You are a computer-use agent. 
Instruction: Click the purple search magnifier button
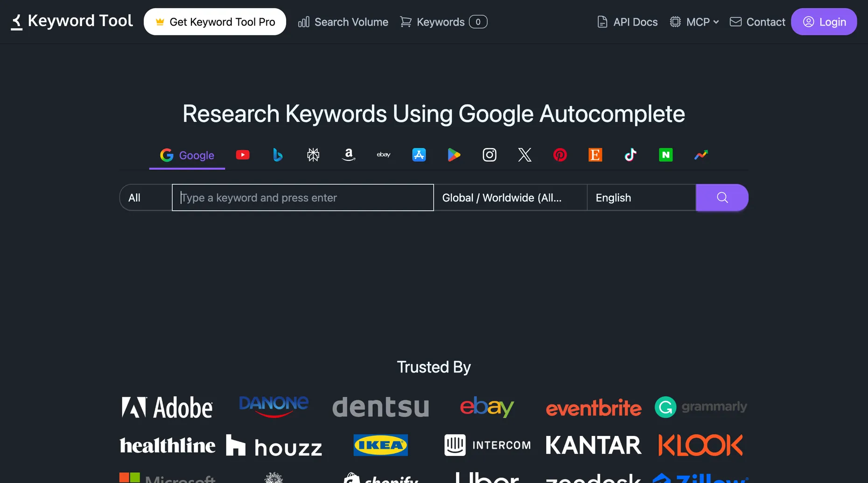click(722, 198)
